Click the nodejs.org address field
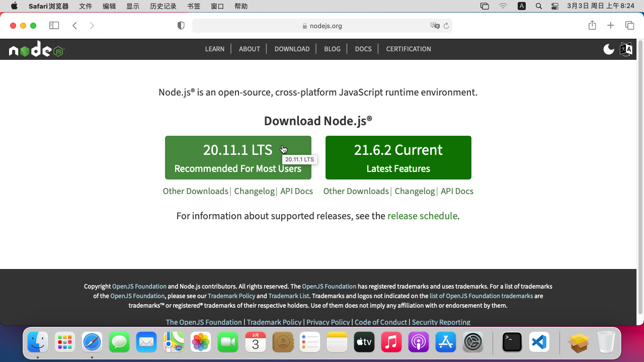Image resolution: width=644 pixels, height=362 pixels. 322,26
